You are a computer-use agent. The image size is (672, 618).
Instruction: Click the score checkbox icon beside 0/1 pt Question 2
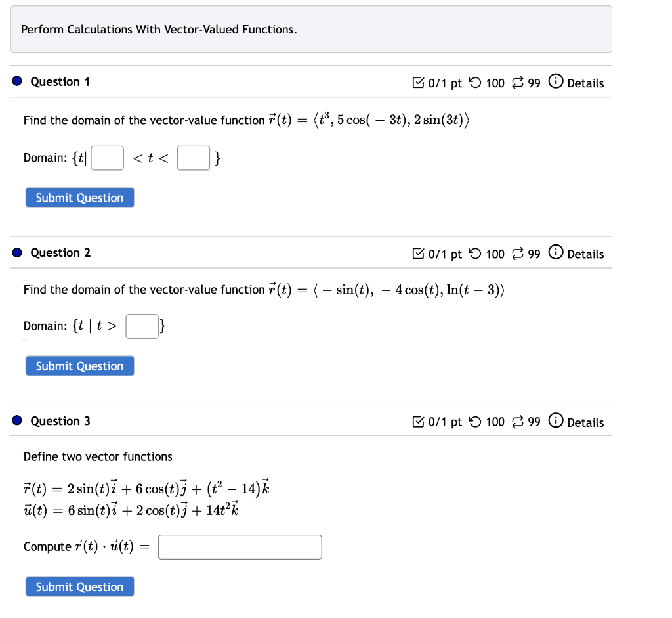(418, 254)
